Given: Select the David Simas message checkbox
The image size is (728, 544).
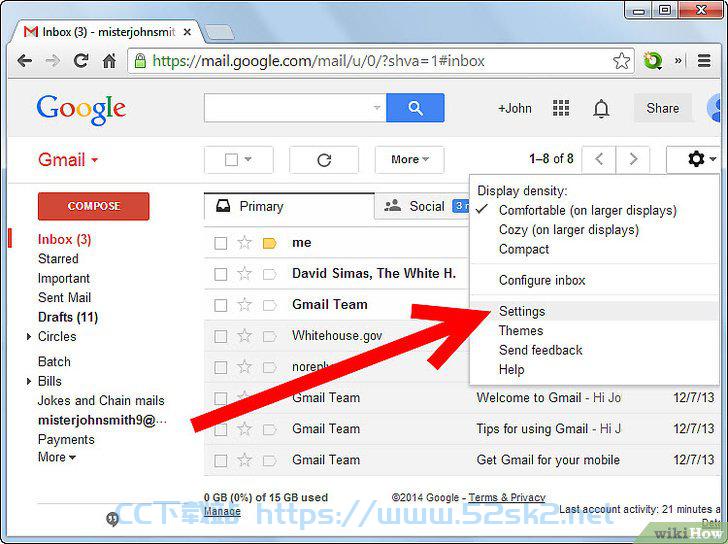Looking at the screenshot, I should pyautogui.click(x=221, y=274).
